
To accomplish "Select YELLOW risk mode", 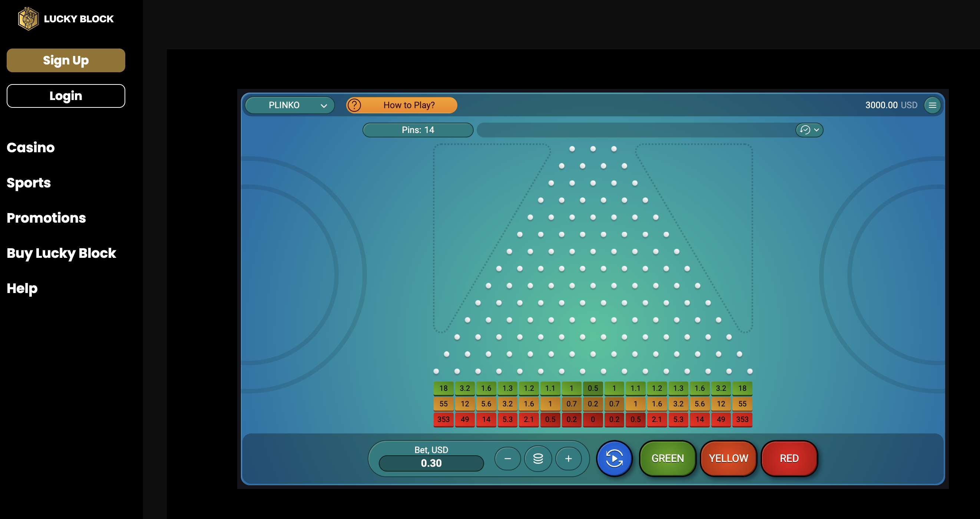I will tap(728, 458).
